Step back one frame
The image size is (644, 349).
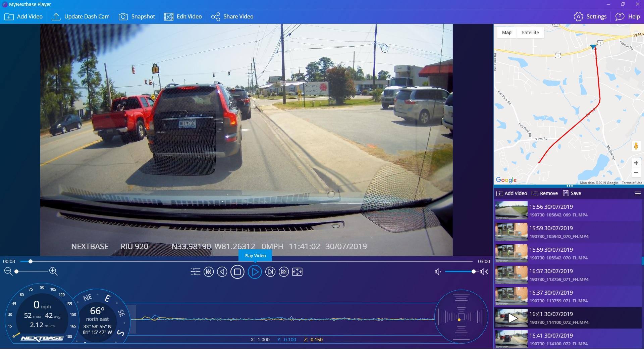222,272
